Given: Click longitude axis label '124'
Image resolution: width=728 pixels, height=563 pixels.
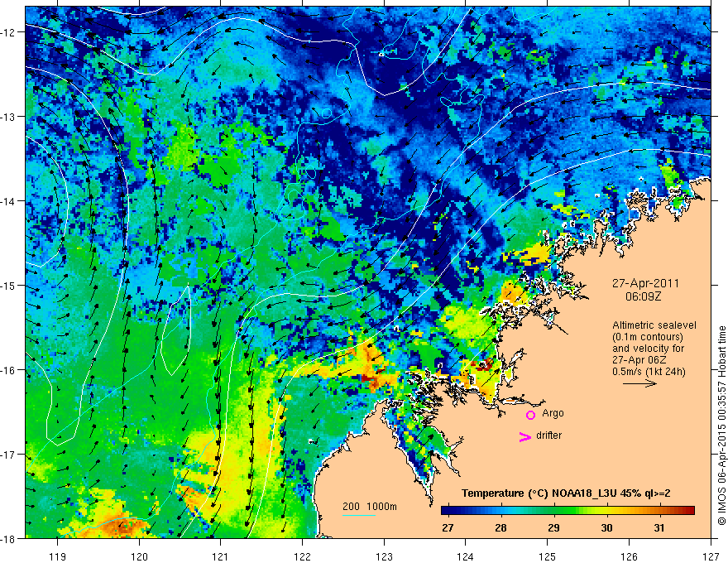Looking at the screenshot, I should (466, 556).
